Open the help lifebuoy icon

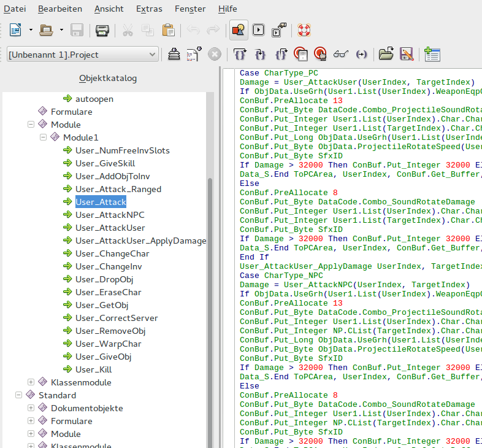(304, 30)
